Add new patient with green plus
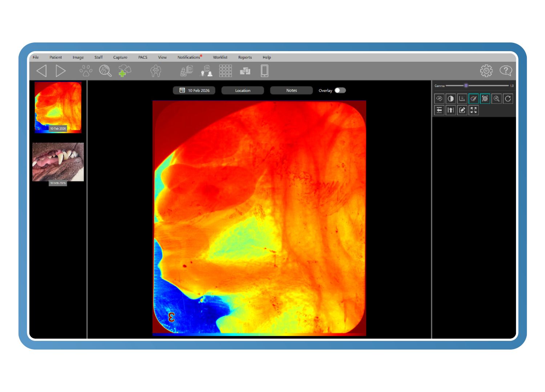Image resolution: width=545 pixels, height=392 pixels. point(125,71)
